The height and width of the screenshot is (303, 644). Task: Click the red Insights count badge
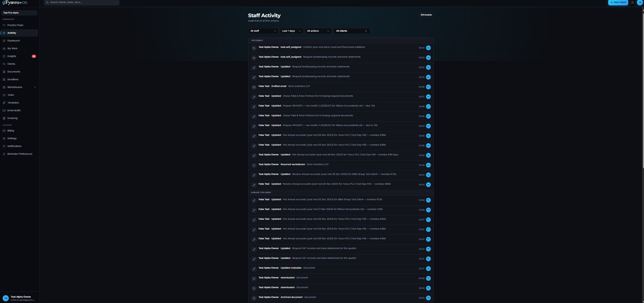(x=34, y=56)
